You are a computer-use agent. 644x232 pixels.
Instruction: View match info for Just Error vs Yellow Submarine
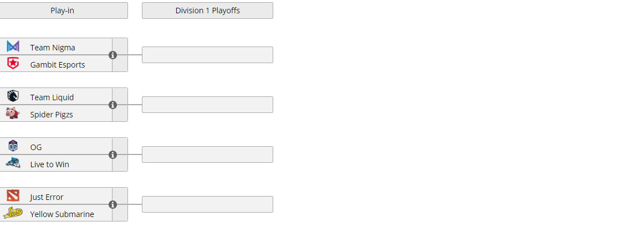[113, 204]
